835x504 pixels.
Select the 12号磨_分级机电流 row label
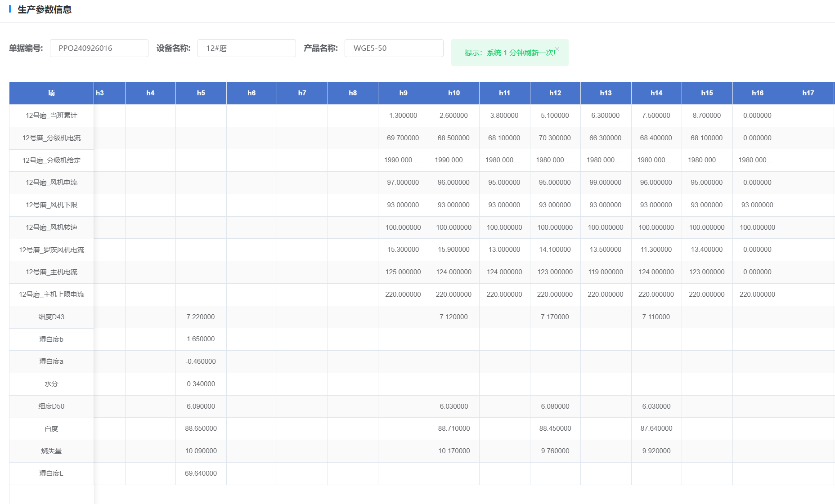(51, 138)
